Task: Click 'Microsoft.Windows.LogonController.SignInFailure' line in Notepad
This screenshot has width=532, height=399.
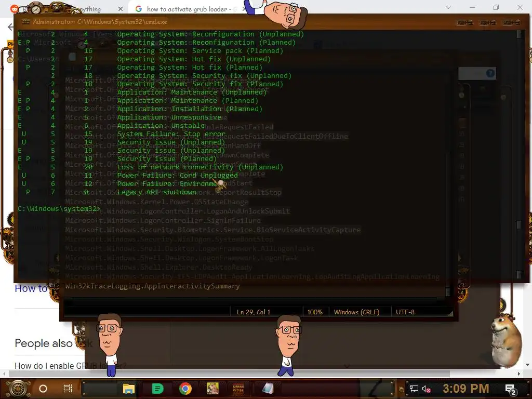Action: [163, 220]
